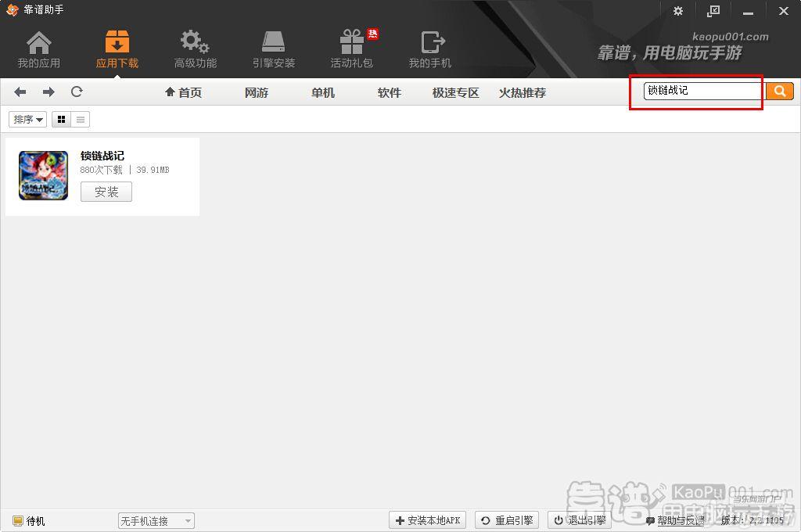The width and height of the screenshot is (801, 532).
Task: Switch to list view layout
Action: pyautogui.click(x=81, y=120)
